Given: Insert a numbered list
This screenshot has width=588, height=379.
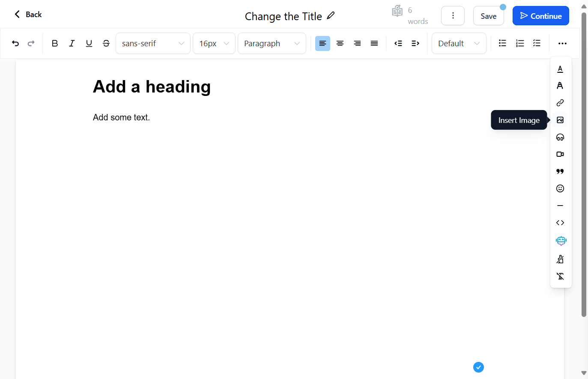Looking at the screenshot, I should (x=520, y=43).
